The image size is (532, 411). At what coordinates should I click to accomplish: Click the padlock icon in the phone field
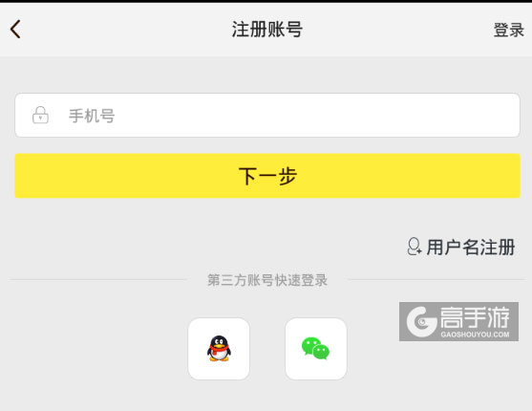40,115
